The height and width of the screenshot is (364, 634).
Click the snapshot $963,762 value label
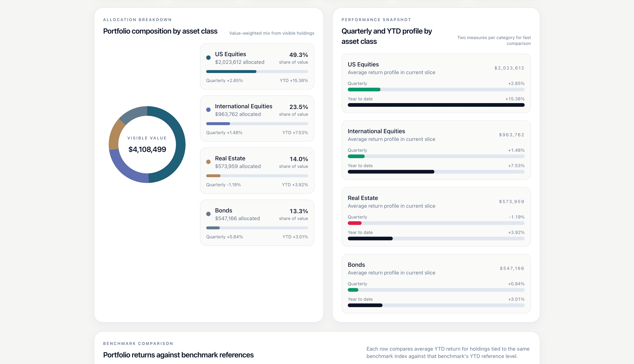coord(511,135)
